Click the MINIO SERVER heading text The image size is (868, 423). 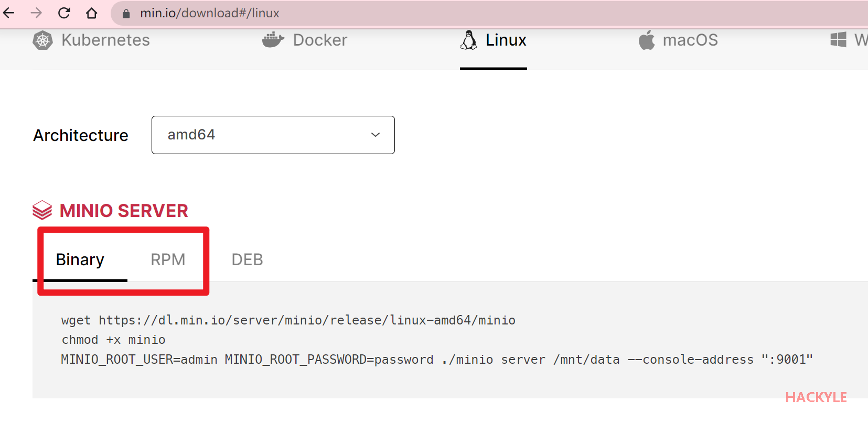tap(124, 211)
